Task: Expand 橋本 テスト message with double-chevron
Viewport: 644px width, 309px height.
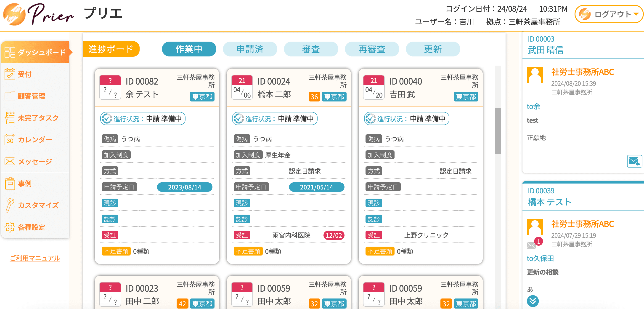Action: pyautogui.click(x=533, y=301)
